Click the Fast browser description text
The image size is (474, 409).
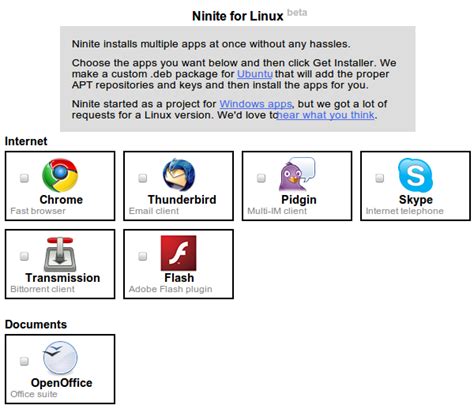pyautogui.click(x=38, y=211)
